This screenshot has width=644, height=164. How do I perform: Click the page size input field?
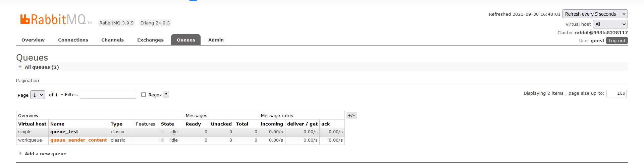pos(616,93)
